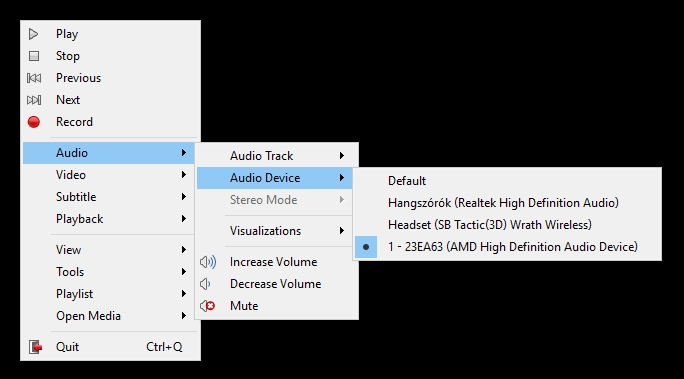
Task: Select Hangszórók Realtek audio device
Action: point(507,203)
